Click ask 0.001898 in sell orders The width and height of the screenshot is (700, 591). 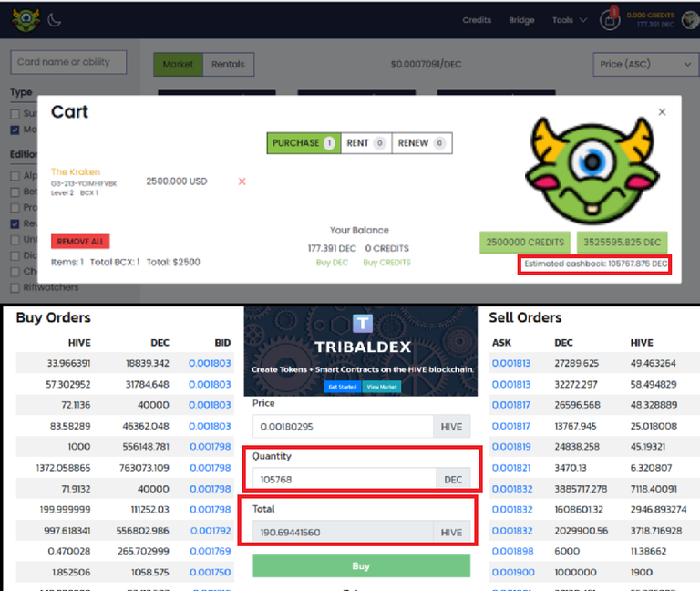pyautogui.click(x=512, y=551)
